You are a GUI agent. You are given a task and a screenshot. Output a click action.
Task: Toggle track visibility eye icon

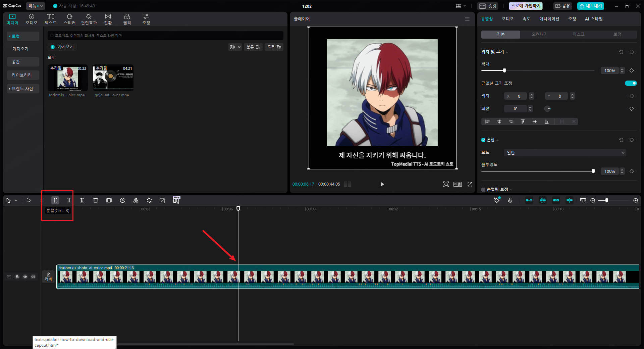coord(25,277)
